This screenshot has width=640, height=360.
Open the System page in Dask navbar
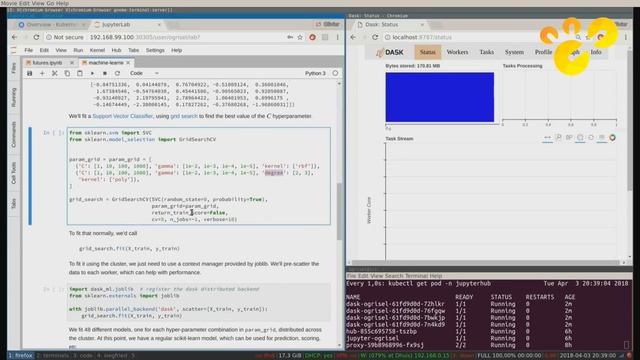pyautogui.click(x=514, y=52)
